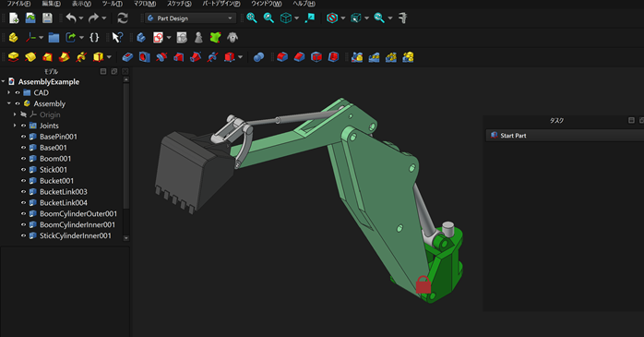The width and height of the screenshot is (644, 337).
Task: Open the ファイル menu
Action: tap(18, 4)
